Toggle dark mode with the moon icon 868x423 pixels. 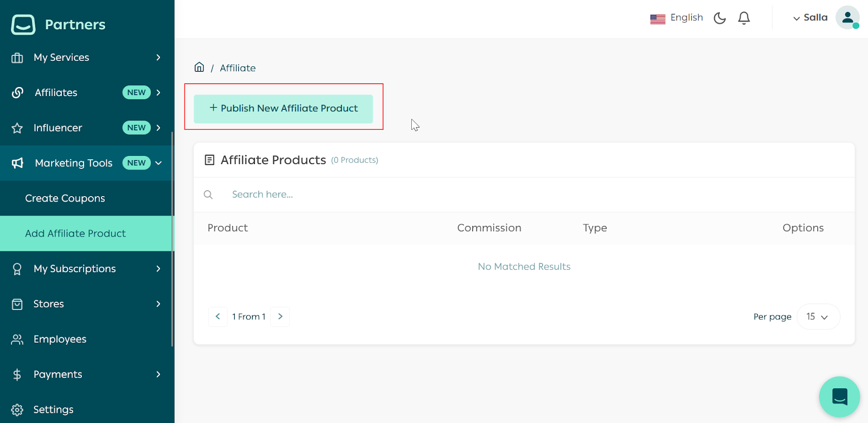click(719, 18)
